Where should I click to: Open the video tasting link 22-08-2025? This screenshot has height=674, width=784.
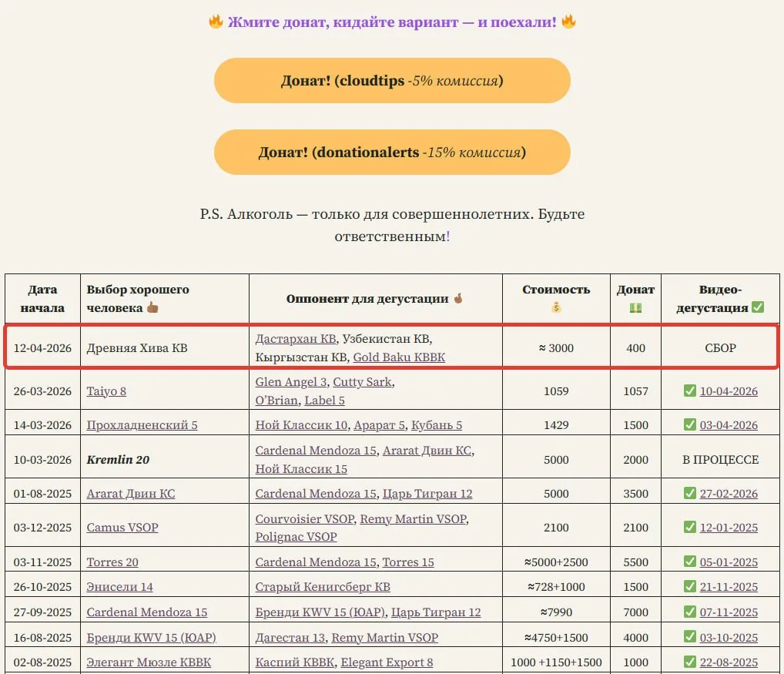point(729,662)
